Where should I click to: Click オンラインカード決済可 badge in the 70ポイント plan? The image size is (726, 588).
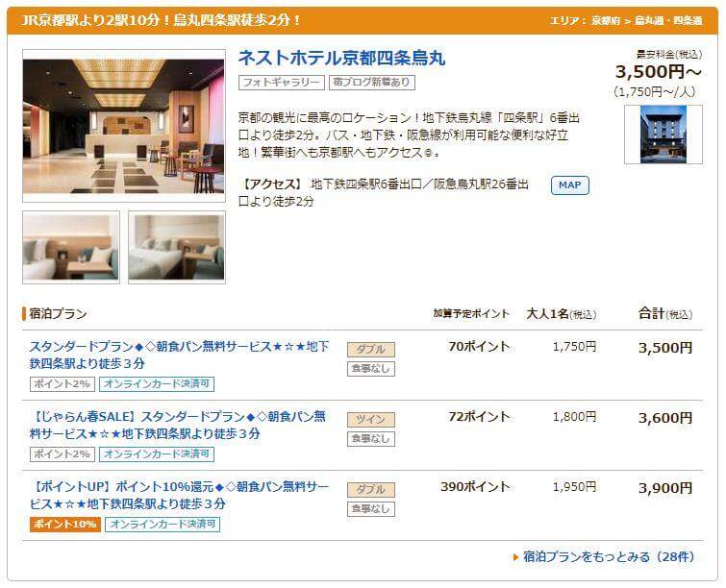tap(157, 384)
